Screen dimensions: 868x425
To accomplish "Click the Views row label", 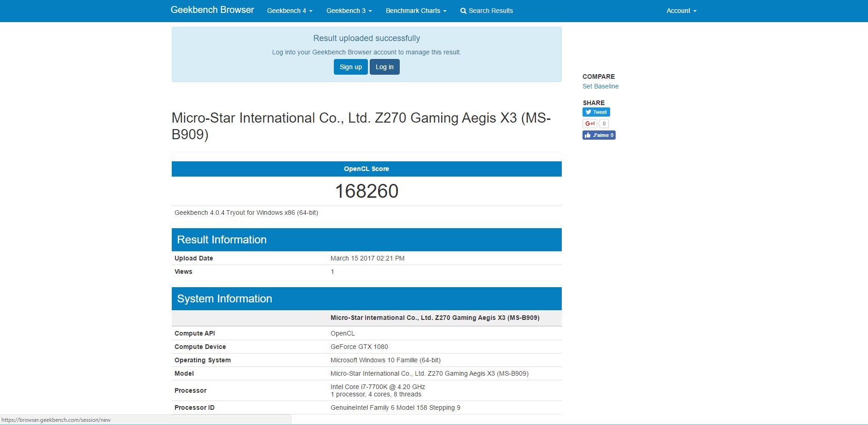I will (183, 272).
